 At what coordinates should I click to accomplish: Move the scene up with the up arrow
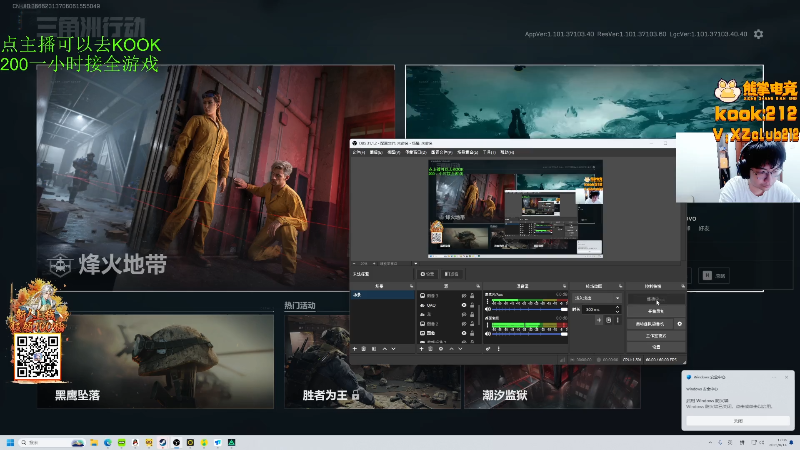click(385, 348)
